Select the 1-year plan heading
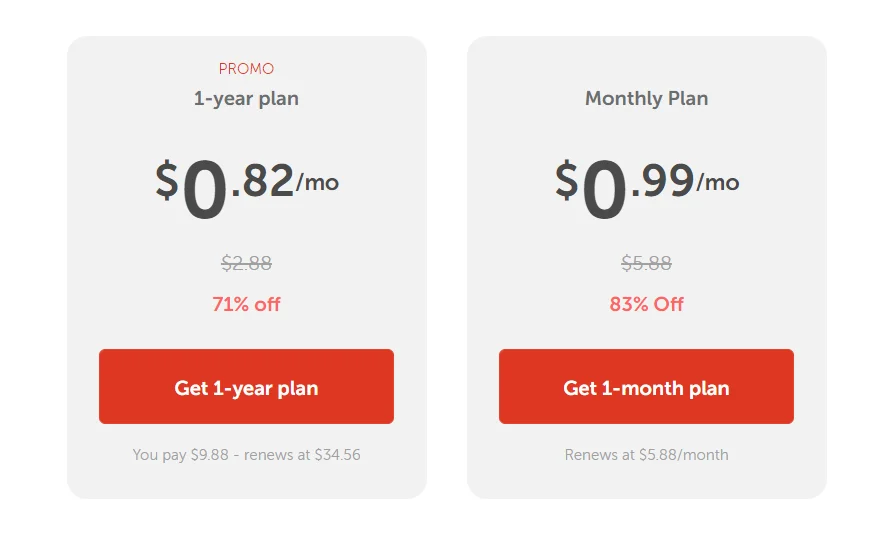Screen dimensions: 892x533 (246, 99)
